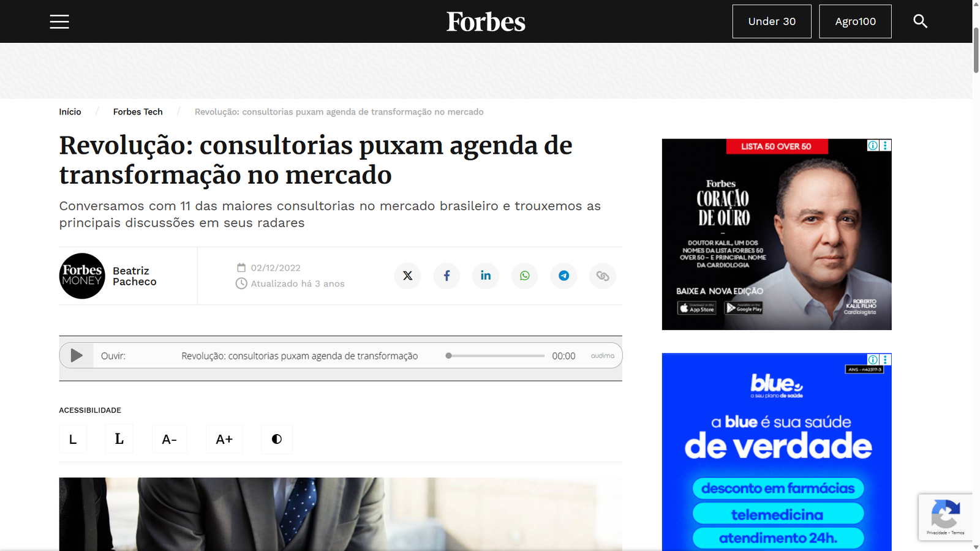Switch to serif font L
This screenshot has width=980, height=551.
pyautogui.click(x=119, y=439)
